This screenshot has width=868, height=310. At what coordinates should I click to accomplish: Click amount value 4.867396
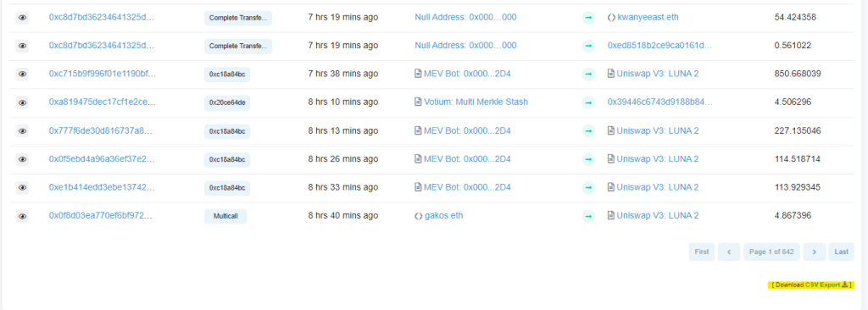(x=793, y=215)
